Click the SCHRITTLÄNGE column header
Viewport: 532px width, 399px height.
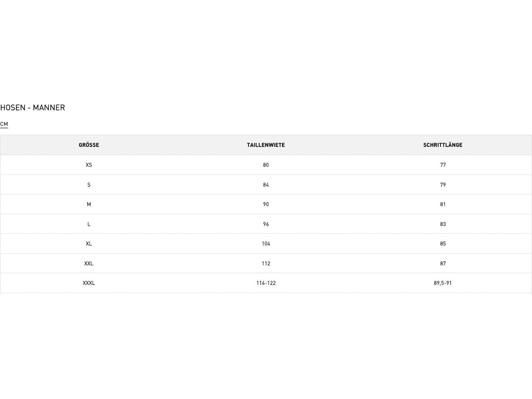[443, 145]
